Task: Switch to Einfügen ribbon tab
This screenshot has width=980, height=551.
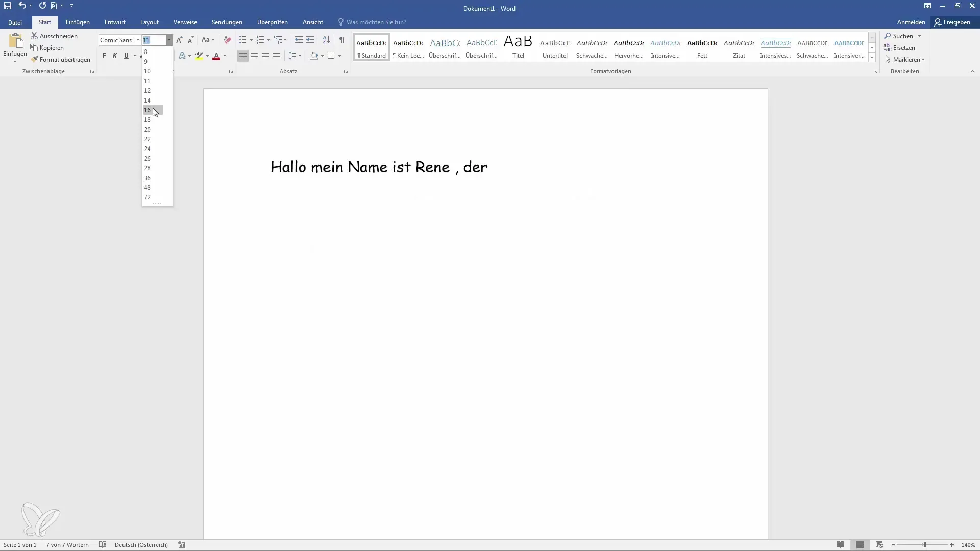Action: [x=78, y=22]
